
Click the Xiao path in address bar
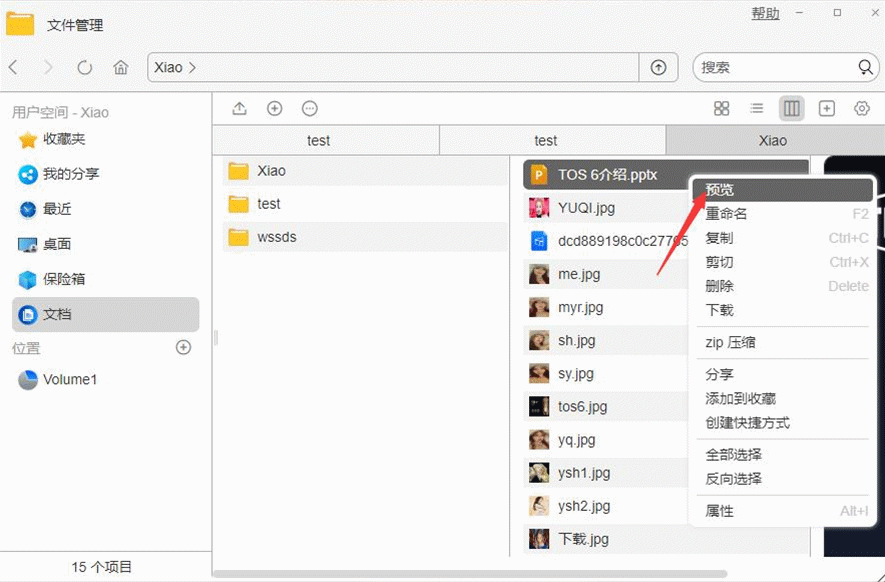[168, 68]
